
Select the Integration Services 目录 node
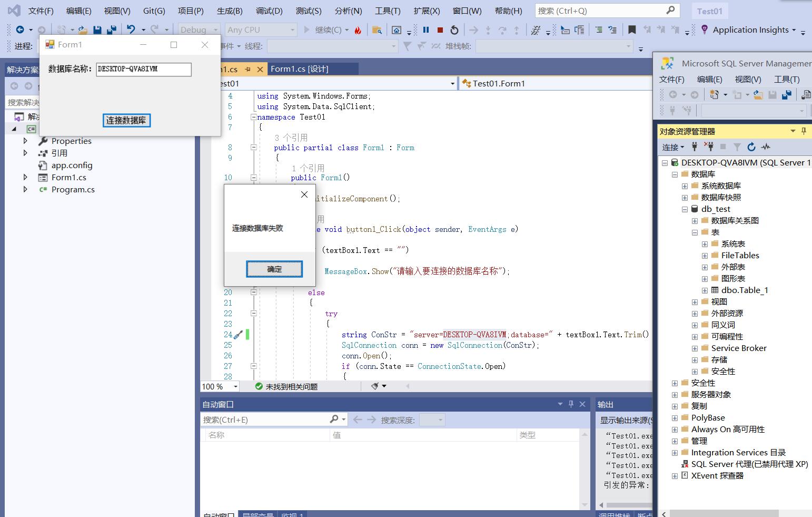tap(738, 453)
